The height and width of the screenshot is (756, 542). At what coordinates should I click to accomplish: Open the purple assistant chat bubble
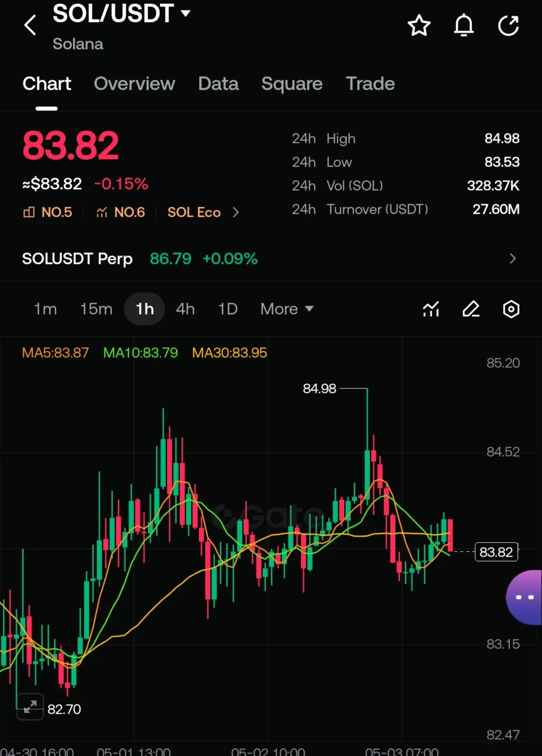[524, 597]
